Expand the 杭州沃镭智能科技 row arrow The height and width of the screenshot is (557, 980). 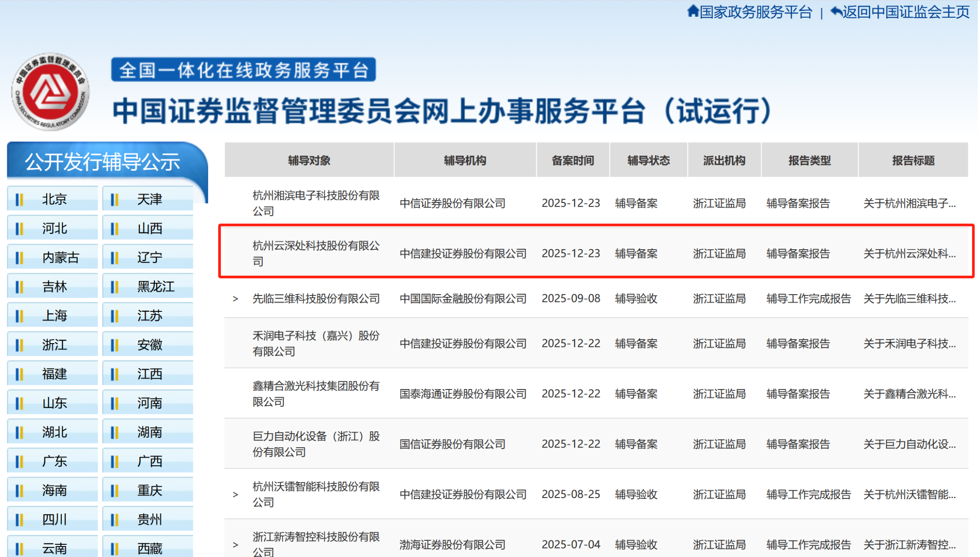pyautogui.click(x=235, y=494)
